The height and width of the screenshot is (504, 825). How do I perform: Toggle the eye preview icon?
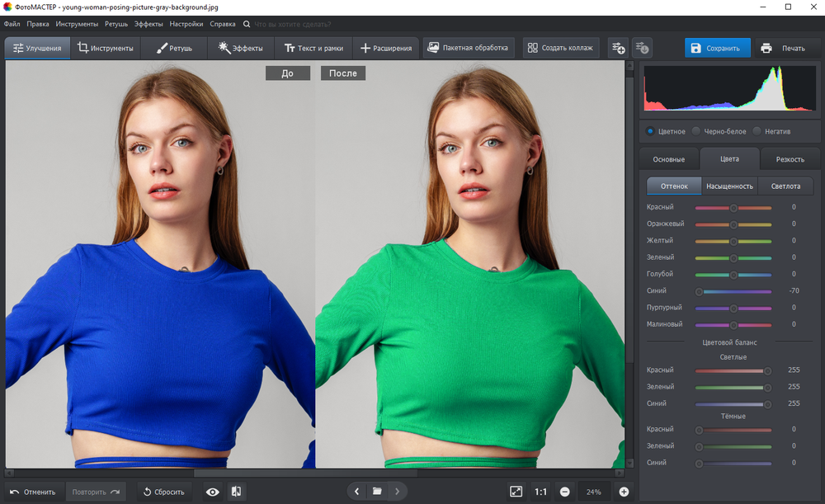[x=213, y=492]
